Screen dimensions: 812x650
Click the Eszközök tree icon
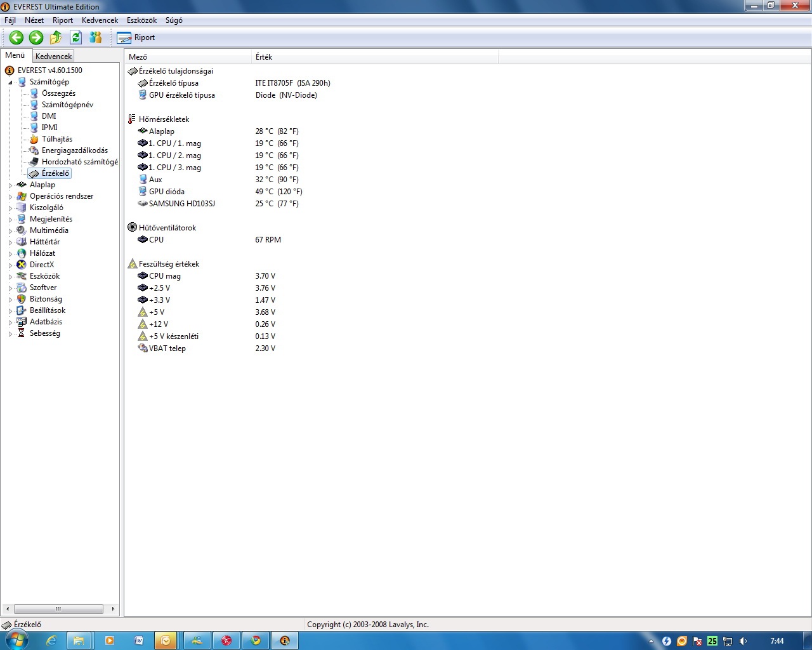(x=22, y=276)
